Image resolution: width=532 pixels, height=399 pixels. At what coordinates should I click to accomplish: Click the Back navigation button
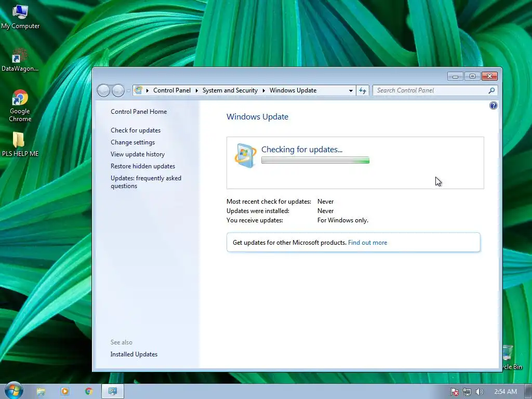click(103, 90)
